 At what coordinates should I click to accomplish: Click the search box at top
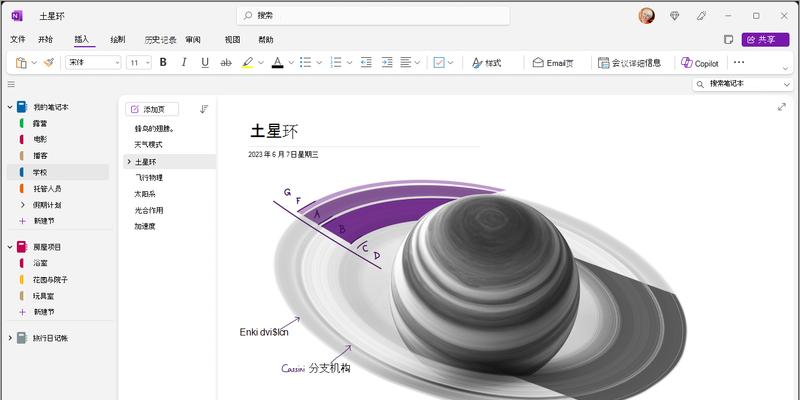pos(373,16)
